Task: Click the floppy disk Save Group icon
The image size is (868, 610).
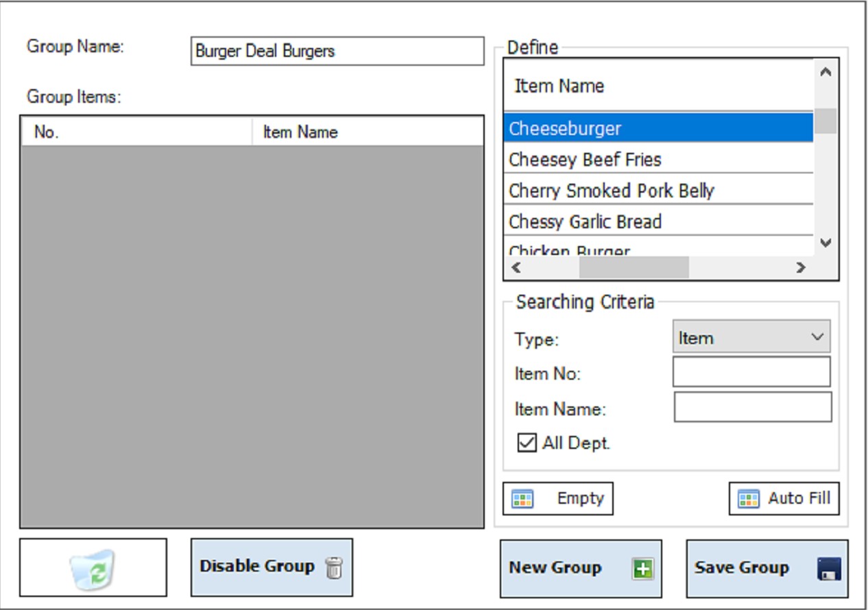Action: [829, 569]
